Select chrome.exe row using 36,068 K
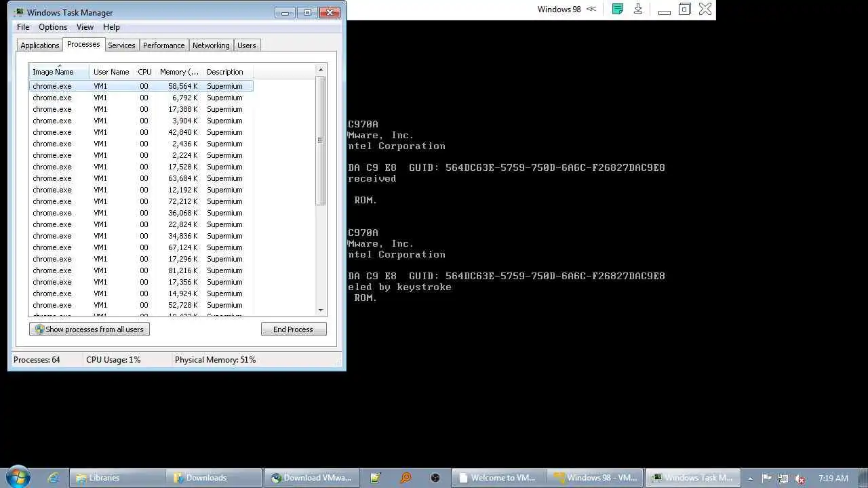868x488 pixels. click(141, 213)
